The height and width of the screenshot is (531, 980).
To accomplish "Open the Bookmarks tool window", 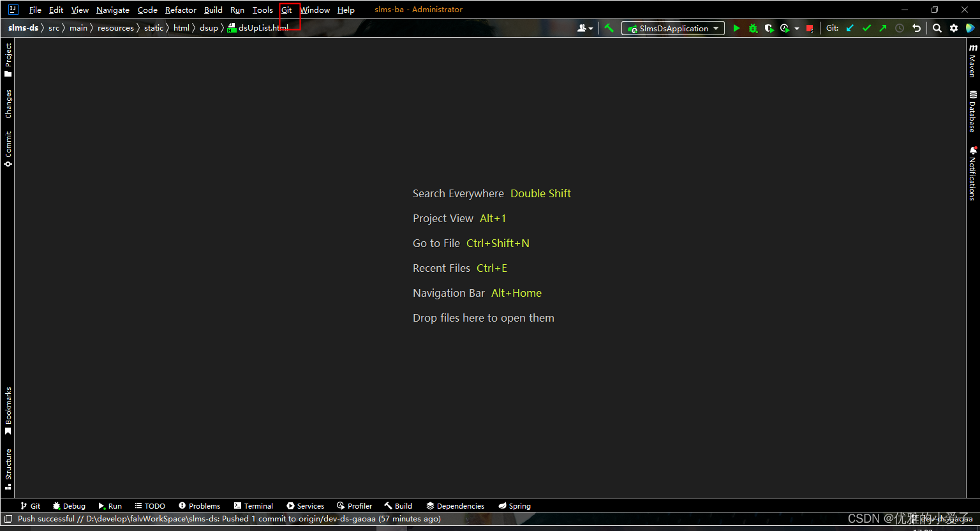I will 8,411.
